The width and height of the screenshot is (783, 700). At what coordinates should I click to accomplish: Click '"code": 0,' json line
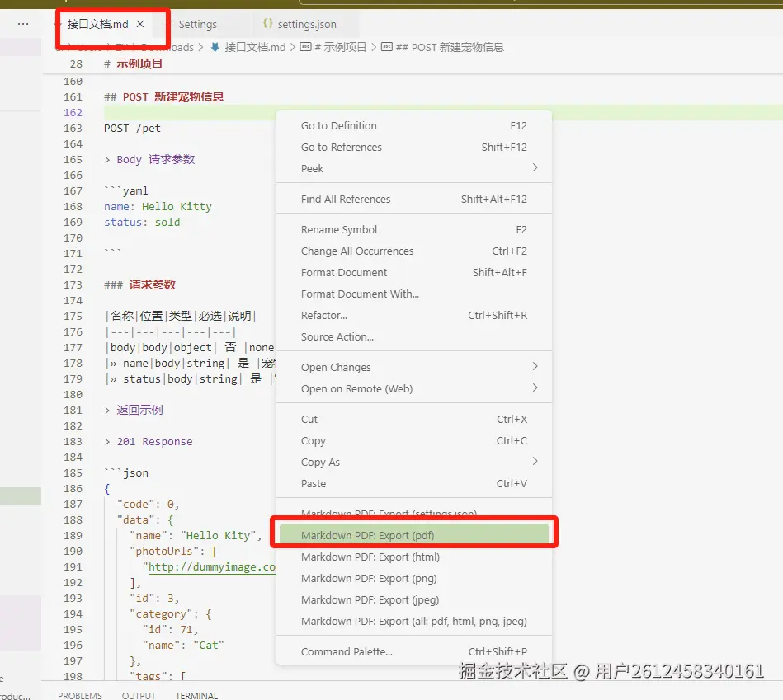pos(148,505)
